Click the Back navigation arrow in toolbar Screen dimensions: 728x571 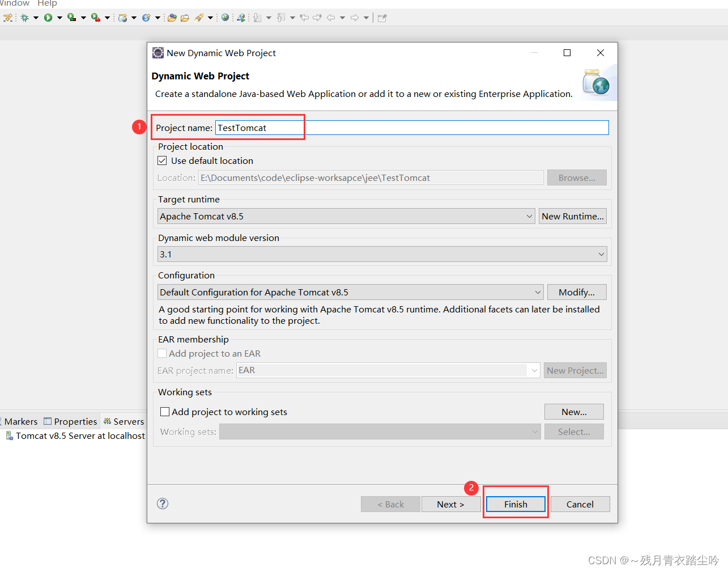point(331,18)
